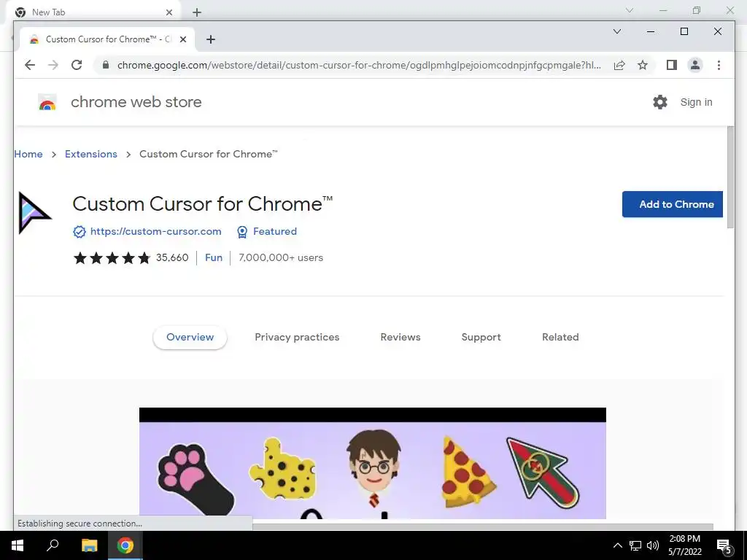Image resolution: width=747 pixels, height=560 pixels.
Task: Bookmark this tab with the star icon
Action: (643, 65)
